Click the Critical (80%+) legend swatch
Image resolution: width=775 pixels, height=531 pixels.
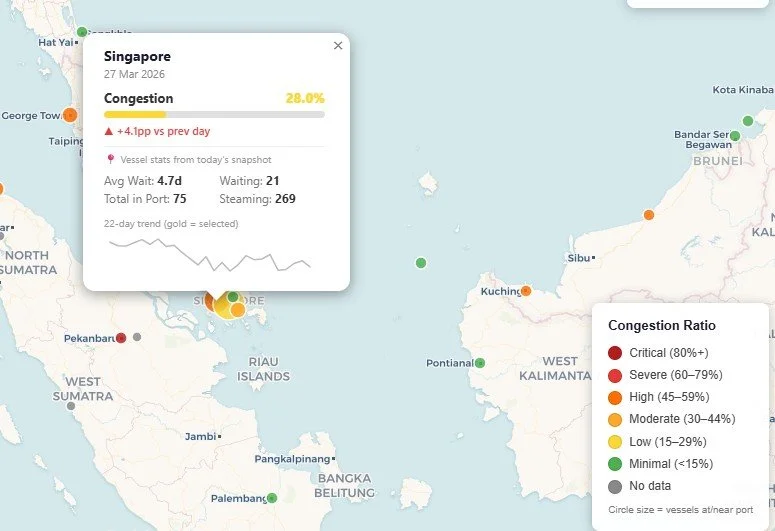point(615,353)
